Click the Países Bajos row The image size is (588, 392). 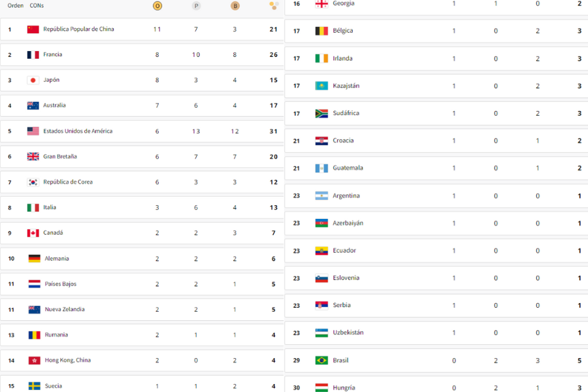(x=142, y=284)
